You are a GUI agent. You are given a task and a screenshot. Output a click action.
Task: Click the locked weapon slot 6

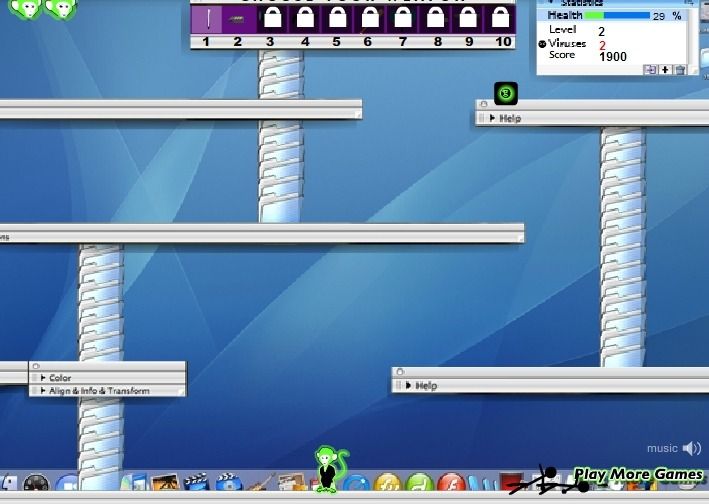point(370,19)
